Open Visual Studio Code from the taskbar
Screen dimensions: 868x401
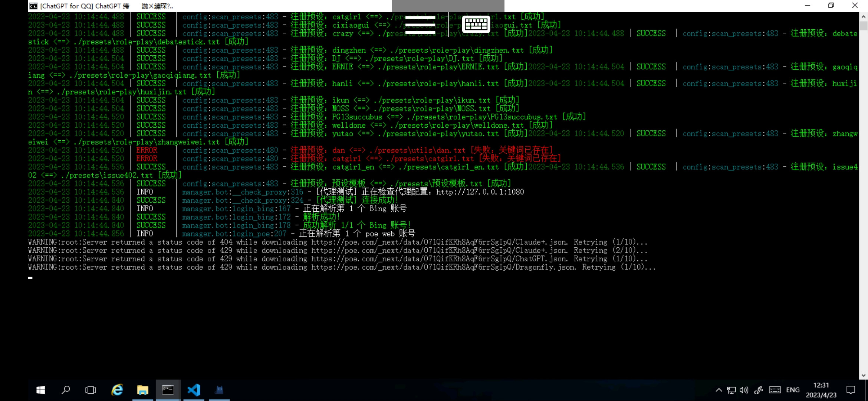click(x=194, y=390)
